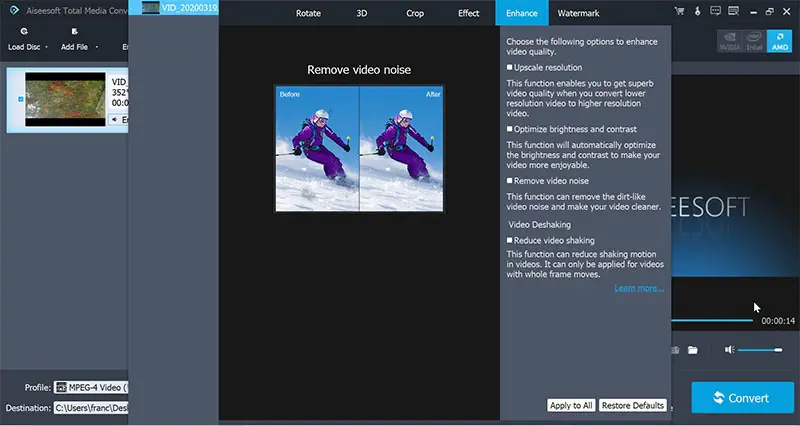Open the Profile MPEG-4 Video dropdown
800x426 pixels.
tap(91, 388)
